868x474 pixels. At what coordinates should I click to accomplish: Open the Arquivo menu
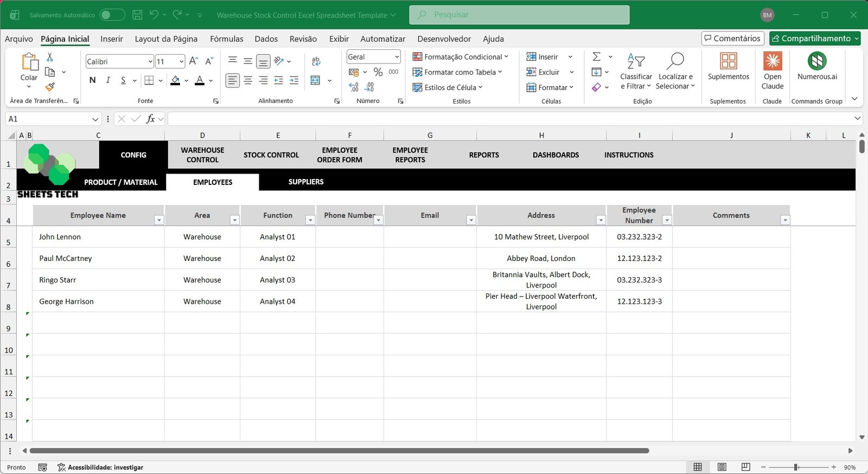[19, 39]
